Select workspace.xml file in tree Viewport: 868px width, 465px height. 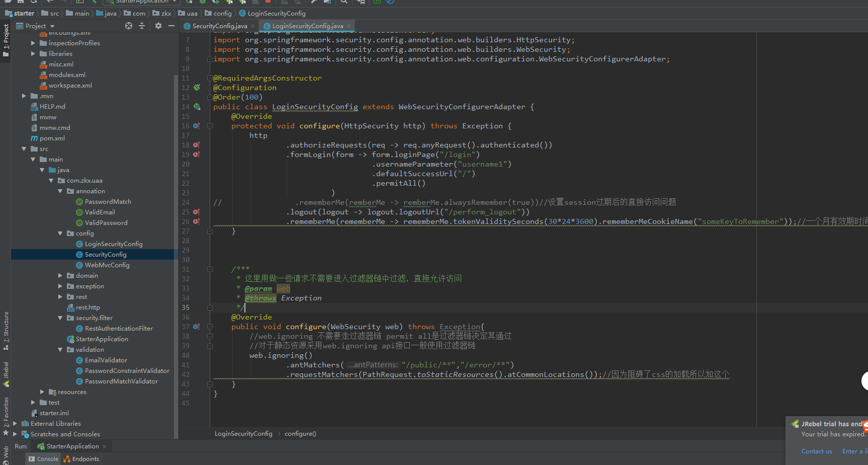70,86
